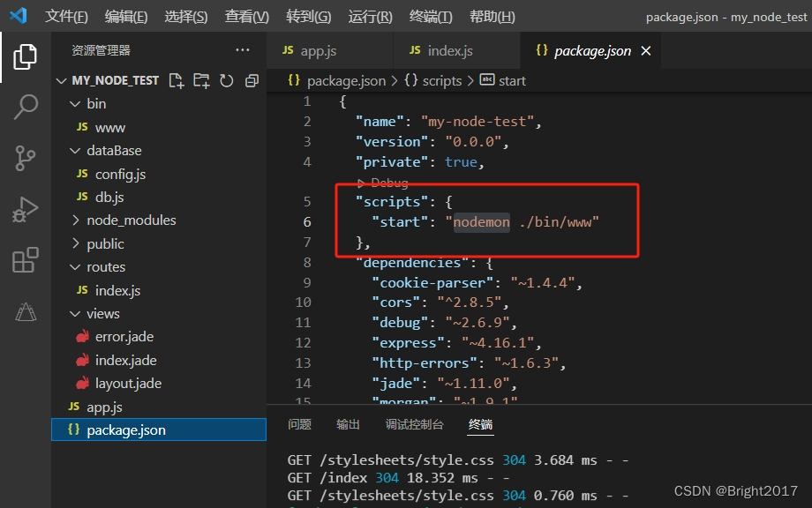Expand the public folder
Image resolution: width=812 pixels, height=508 pixels.
tap(159, 243)
